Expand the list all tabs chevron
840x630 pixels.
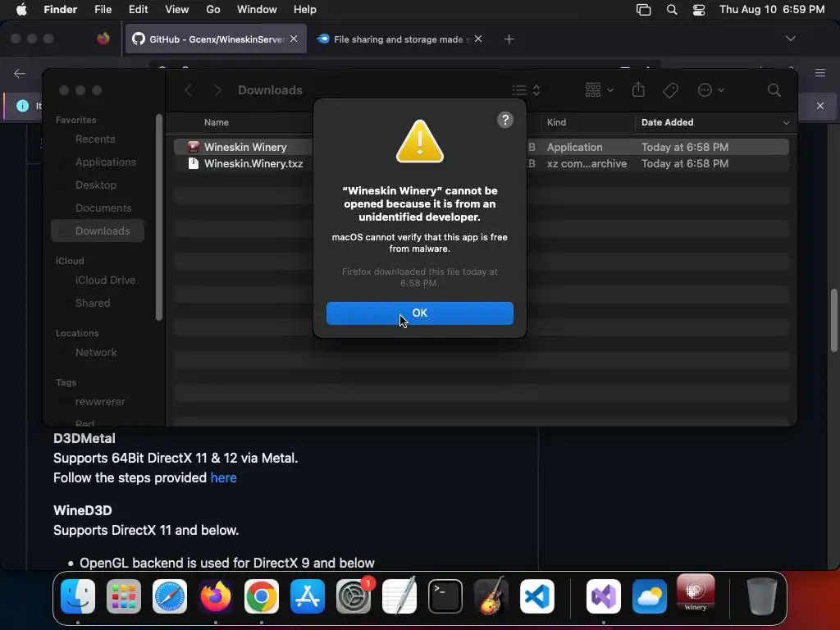[x=790, y=39]
